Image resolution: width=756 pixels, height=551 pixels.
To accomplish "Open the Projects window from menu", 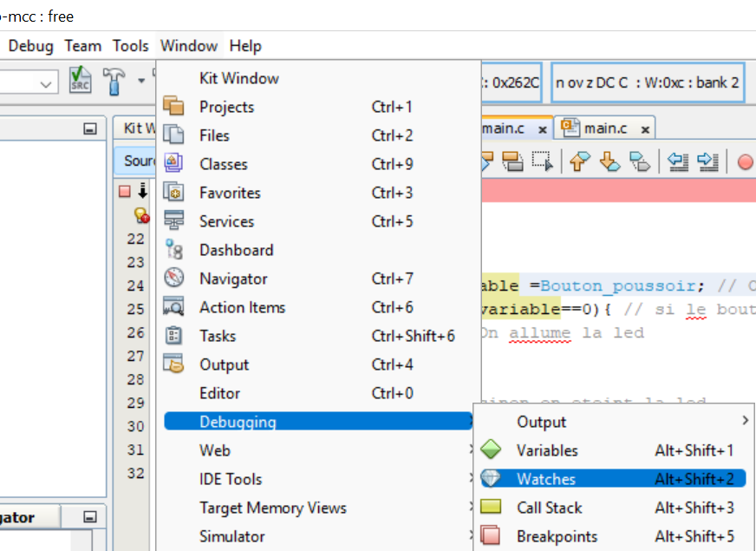I will [226, 107].
